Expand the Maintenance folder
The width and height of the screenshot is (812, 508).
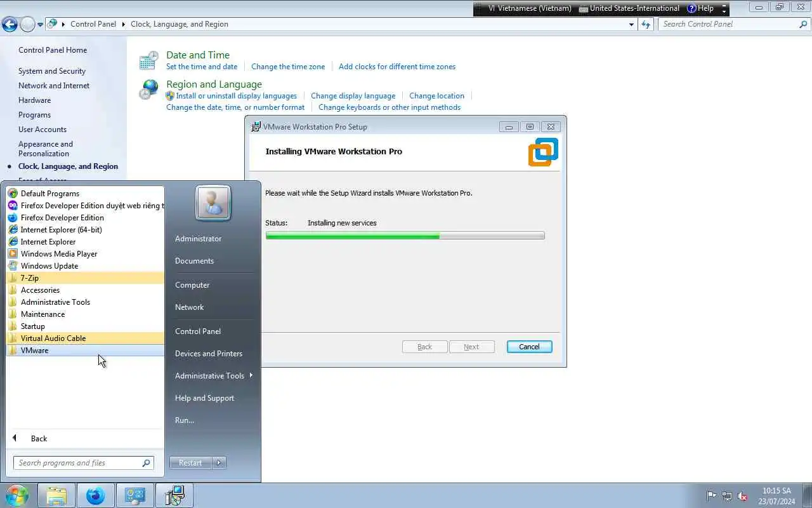[x=85, y=314]
